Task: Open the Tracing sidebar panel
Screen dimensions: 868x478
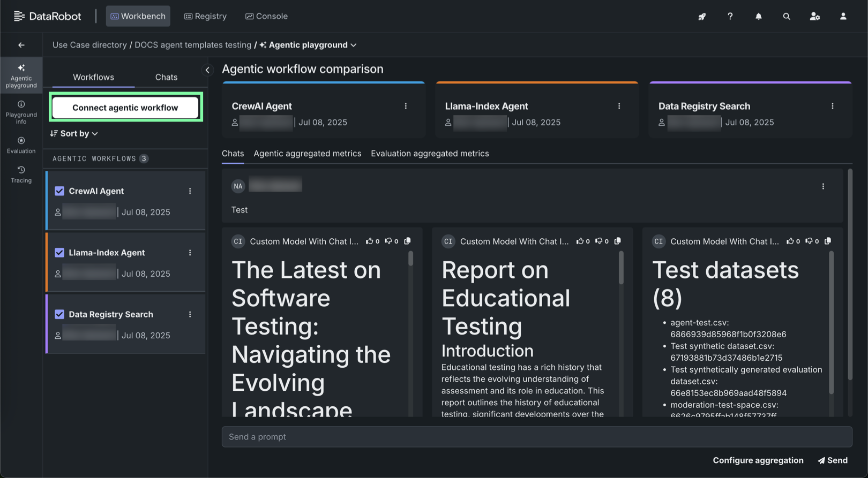Action: tap(21, 174)
